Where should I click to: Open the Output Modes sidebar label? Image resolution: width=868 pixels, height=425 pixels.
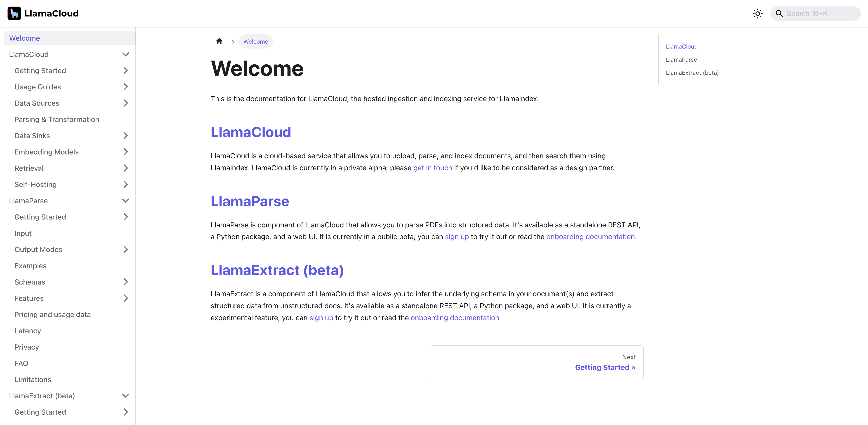[x=38, y=250]
